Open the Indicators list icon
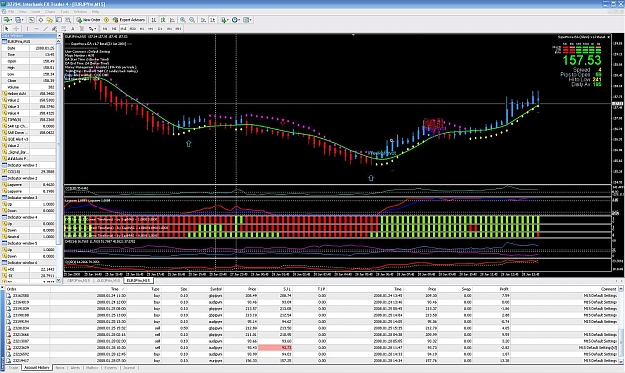 (x=224, y=20)
